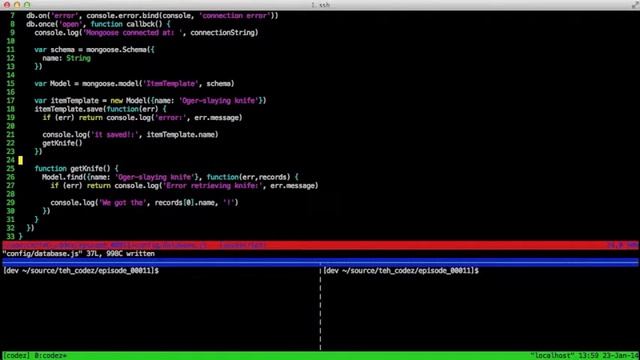Click "connectionString" on line 9
This screenshot has height=360, width=640.
tap(222, 33)
